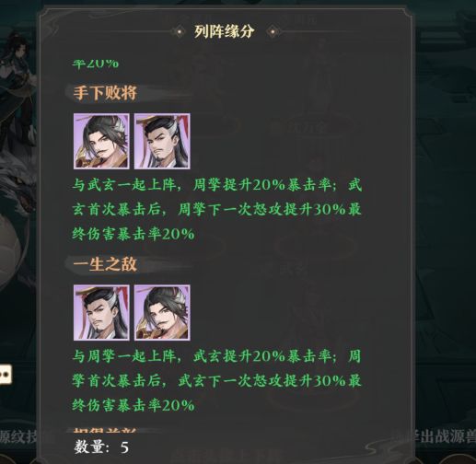Click the 手下败将 bond header
Screen dimensions: 476x464
[105, 92]
